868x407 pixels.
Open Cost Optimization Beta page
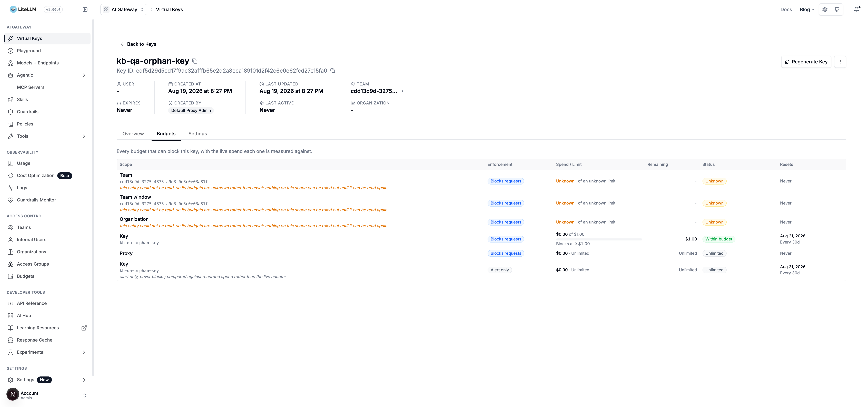(x=47, y=176)
